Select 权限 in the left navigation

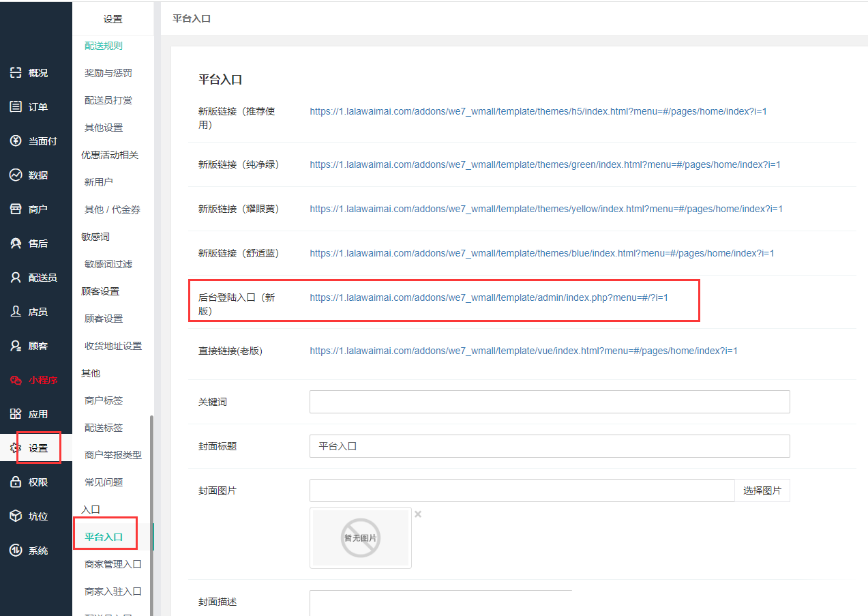tap(38, 482)
